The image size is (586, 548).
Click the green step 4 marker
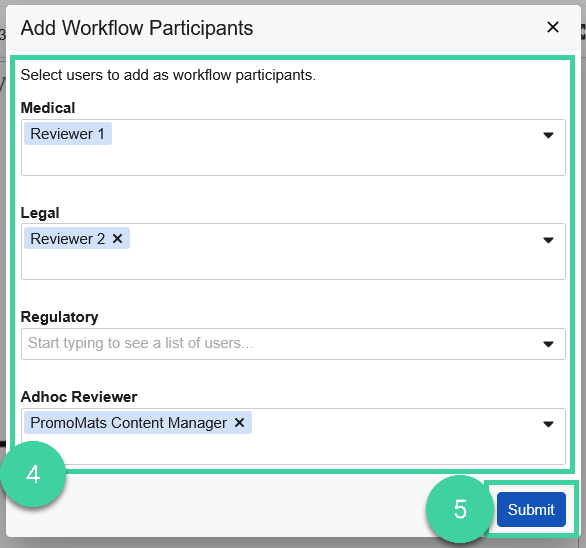[33, 474]
